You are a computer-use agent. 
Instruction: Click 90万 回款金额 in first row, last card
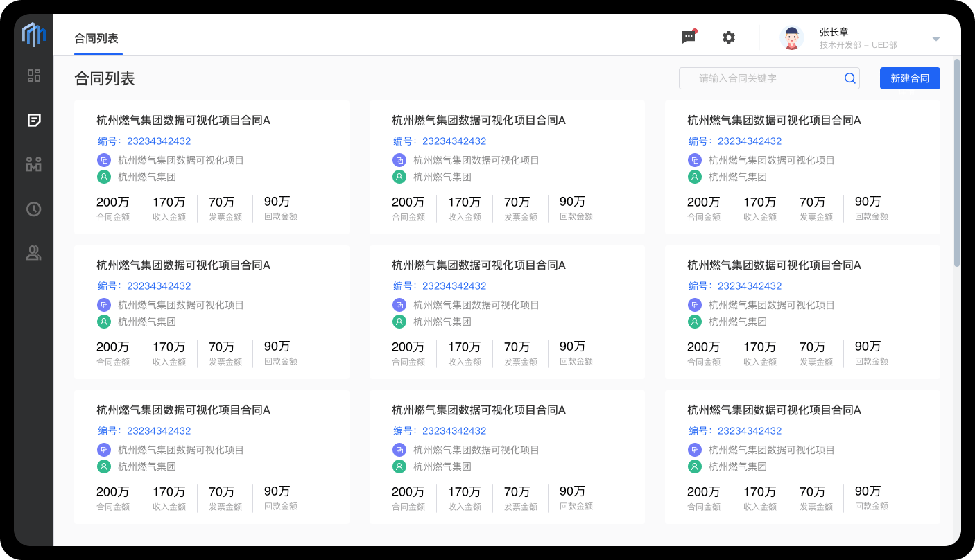[872, 208]
